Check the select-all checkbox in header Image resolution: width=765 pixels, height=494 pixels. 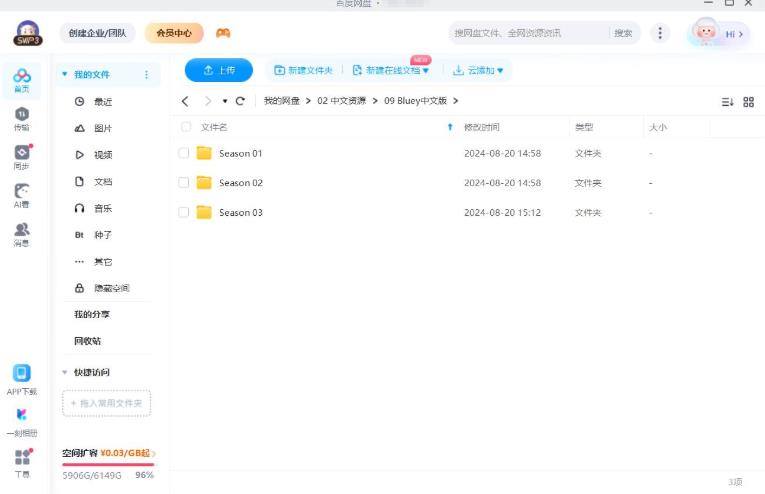click(186, 127)
